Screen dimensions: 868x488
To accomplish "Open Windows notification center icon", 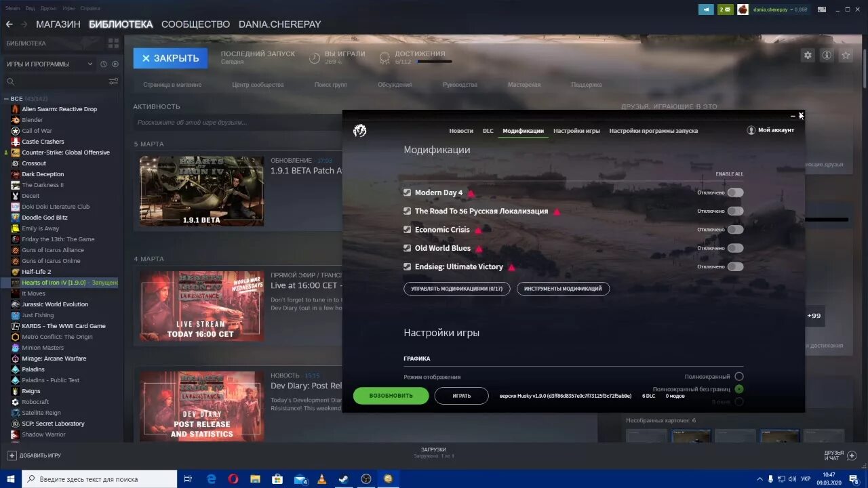I will pos(854,479).
